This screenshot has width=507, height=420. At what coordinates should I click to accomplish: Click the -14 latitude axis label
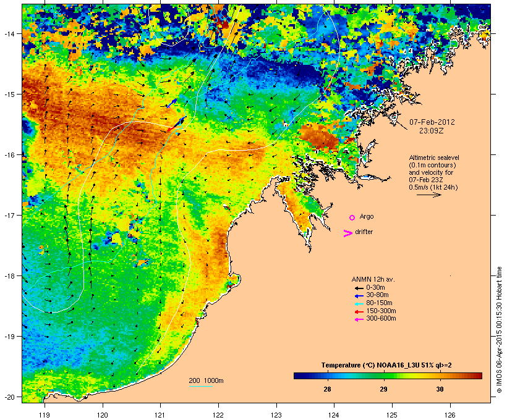coord(9,33)
